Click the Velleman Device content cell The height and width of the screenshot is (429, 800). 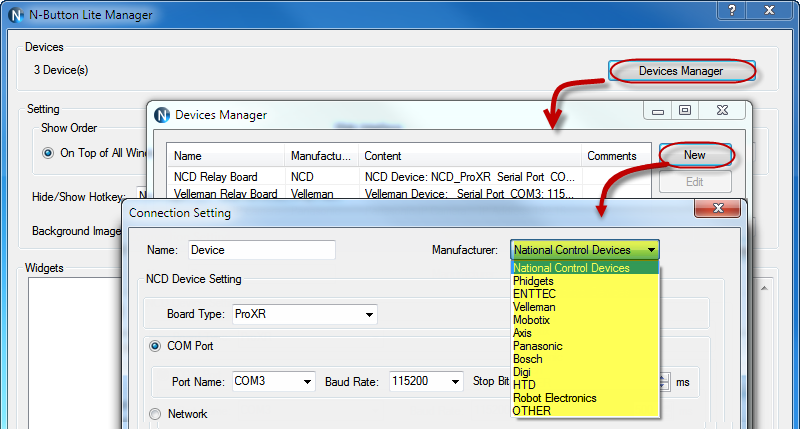pyautogui.click(x=470, y=194)
